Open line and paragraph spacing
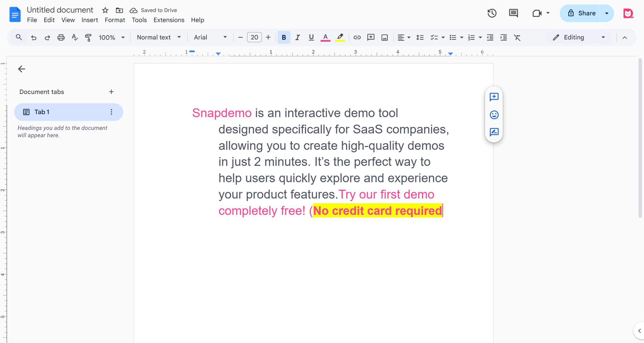 420,37
